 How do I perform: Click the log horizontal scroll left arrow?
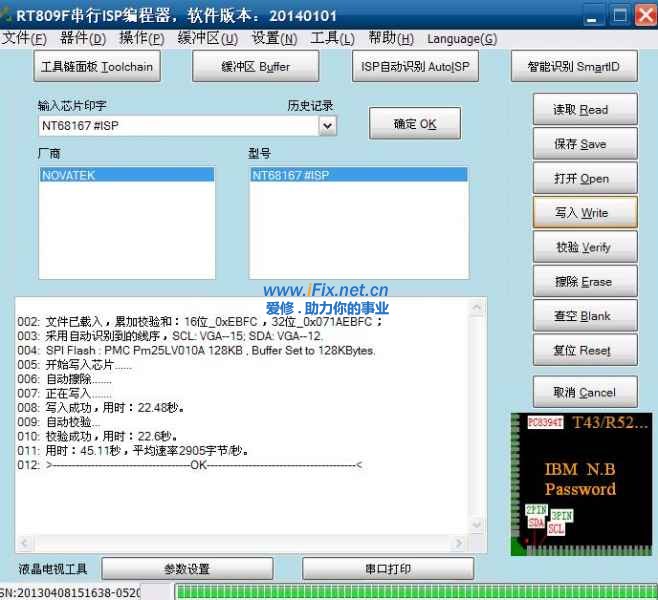[x=24, y=543]
